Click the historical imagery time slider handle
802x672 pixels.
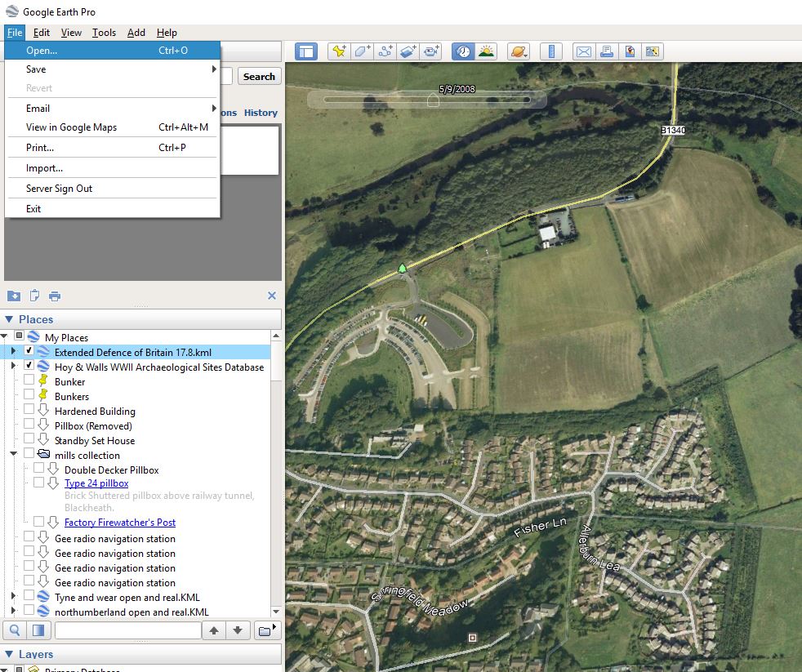(433, 100)
